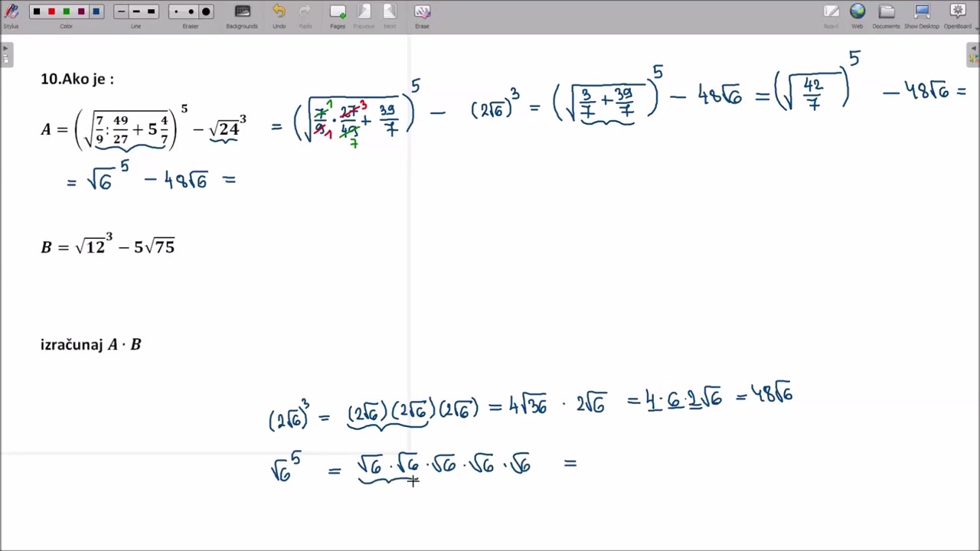Viewport: 980px width, 551px height.
Task: Set the thinnest line width
Action: (x=121, y=11)
